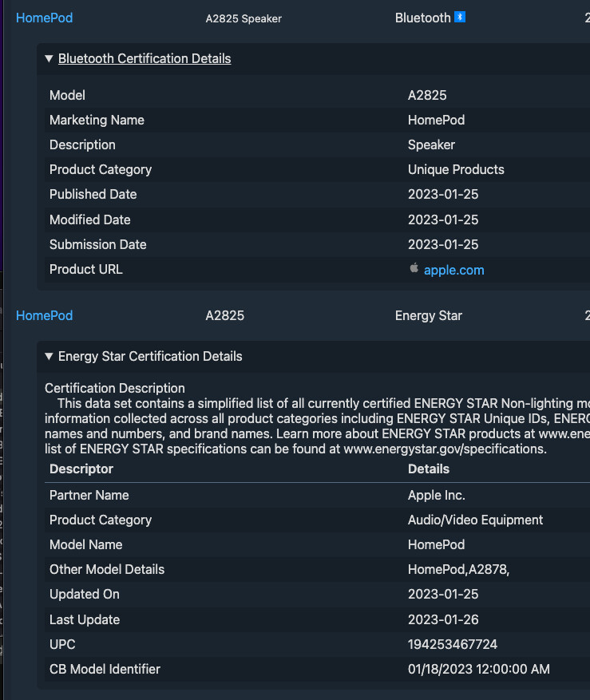Viewport: 590px width, 700px height.
Task: Click the UPC value 194253467724
Action: tap(453, 644)
